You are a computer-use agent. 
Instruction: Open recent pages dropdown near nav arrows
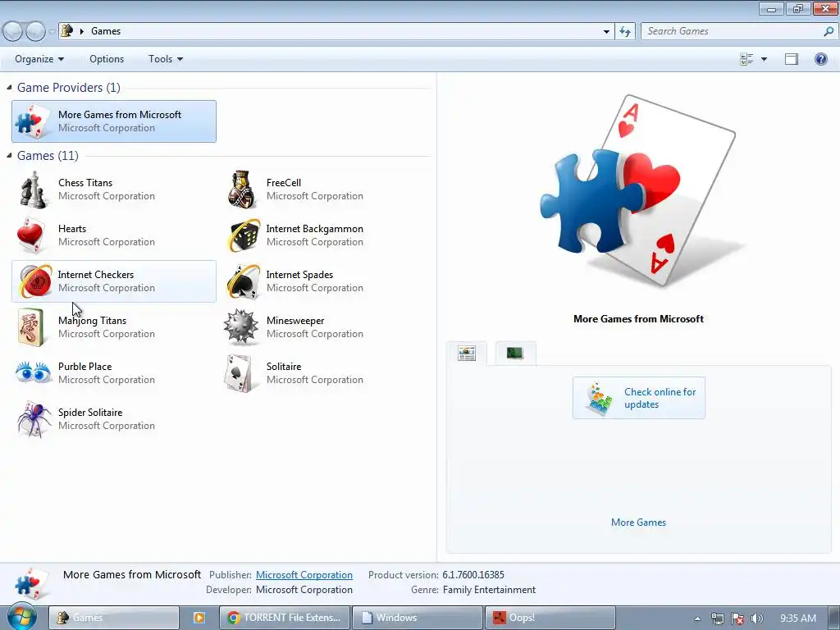(52, 32)
